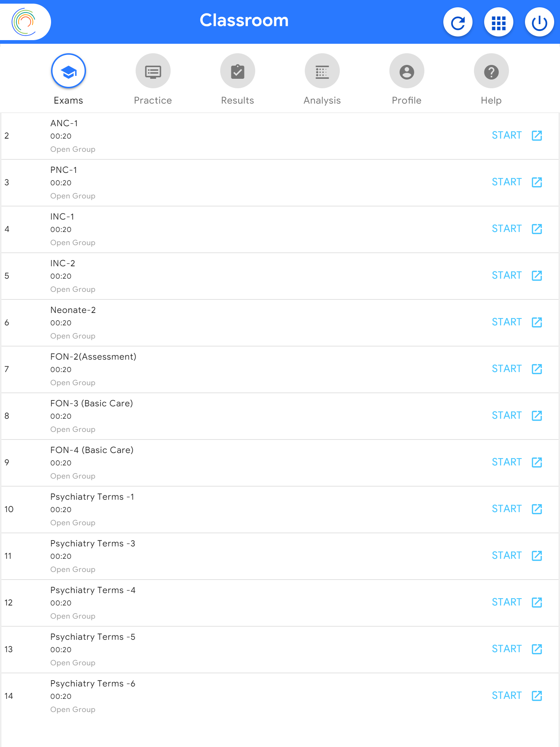Select the Psychiatry Terms -4 exam title
The width and height of the screenshot is (560, 747).
(x=93, y=590)
